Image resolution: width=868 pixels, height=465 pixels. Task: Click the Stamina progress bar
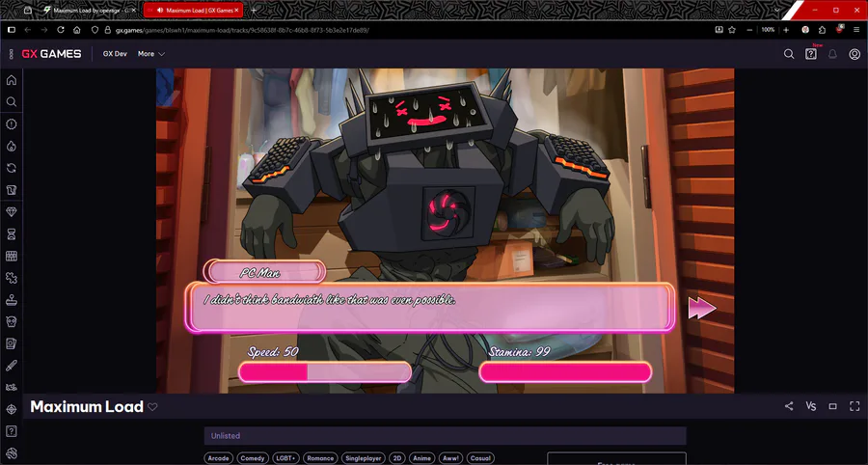click(x=565, y=372)
